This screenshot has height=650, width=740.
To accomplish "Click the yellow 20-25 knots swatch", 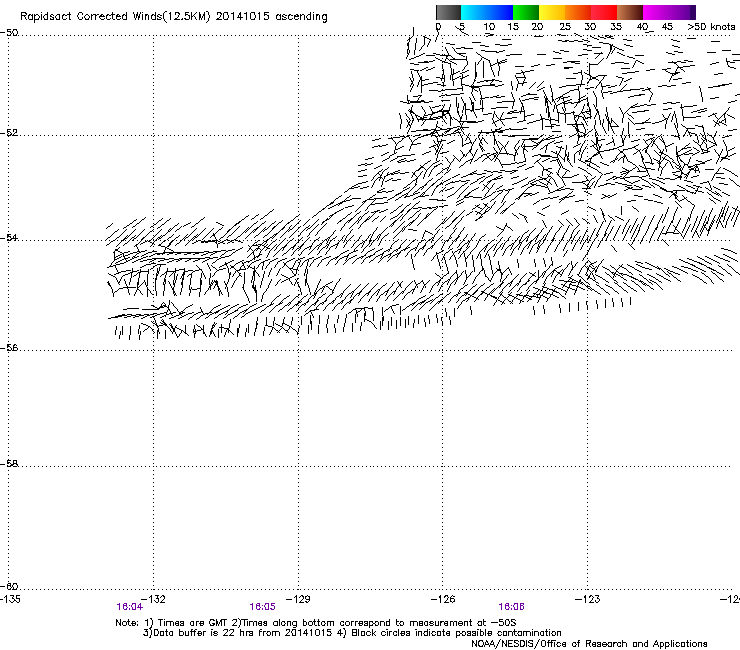I will pos(552,12).
